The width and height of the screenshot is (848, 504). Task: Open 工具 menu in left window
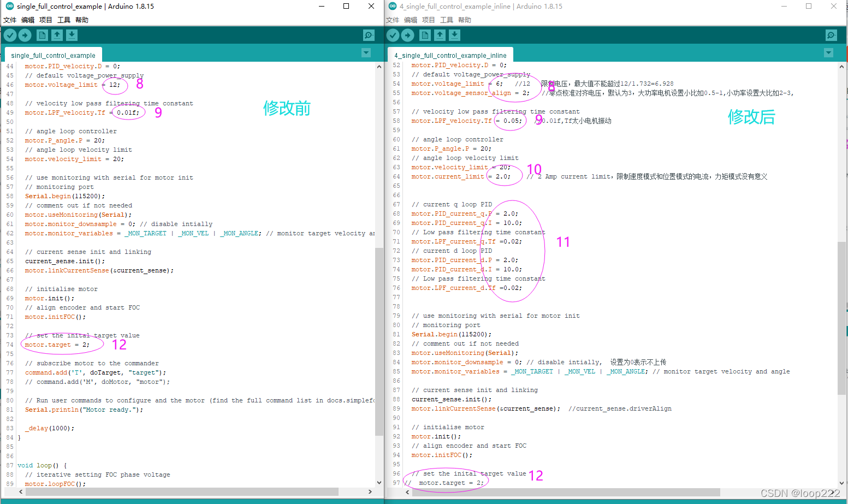tap(64, 20)
